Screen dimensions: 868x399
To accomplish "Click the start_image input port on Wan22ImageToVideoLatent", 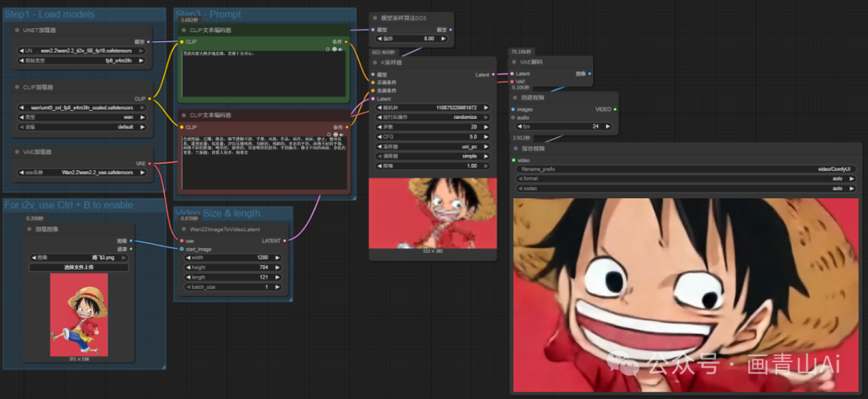I will 182,249.
